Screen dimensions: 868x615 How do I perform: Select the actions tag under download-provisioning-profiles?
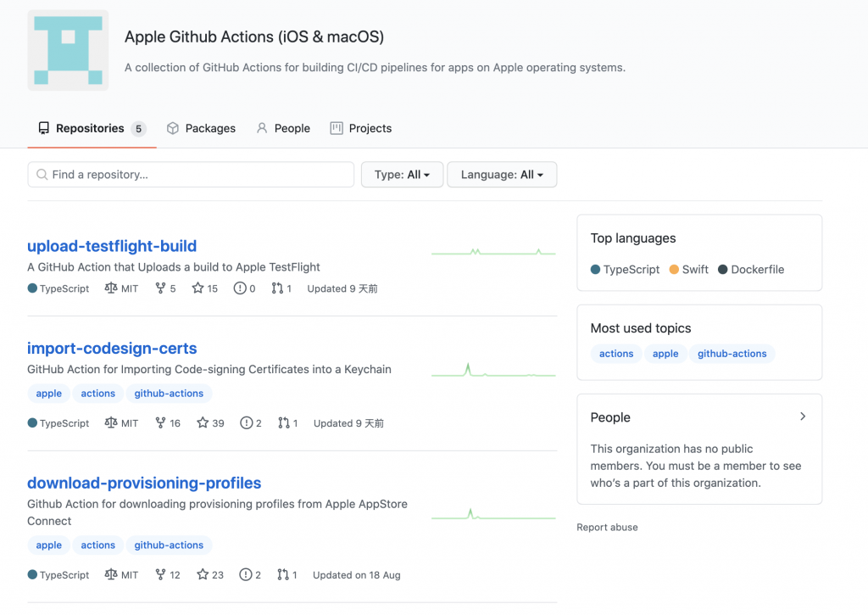pos(98,545)
